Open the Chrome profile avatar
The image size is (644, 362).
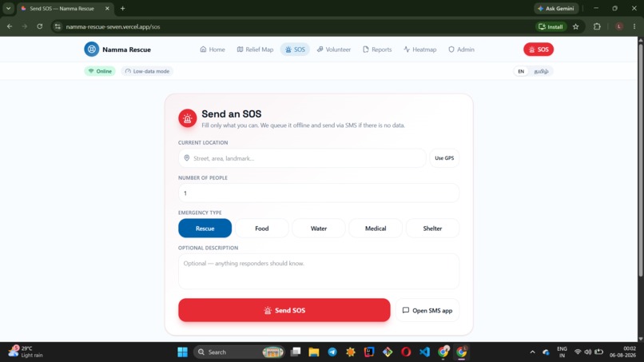pos(618,26)
